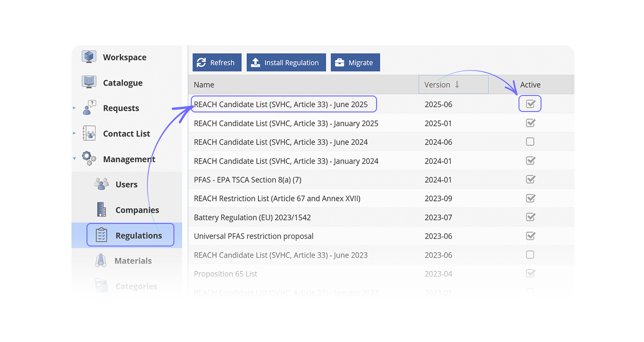Image resolution: width=644 pixels, height=342 pixels.
Task: Expand the Contact List section
Action: [x=74, y=133]
